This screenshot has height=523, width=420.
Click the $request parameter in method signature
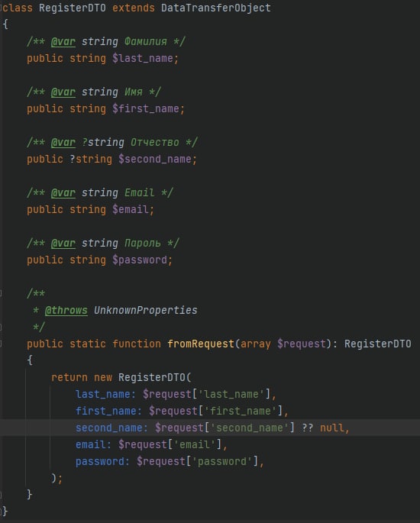301,344
